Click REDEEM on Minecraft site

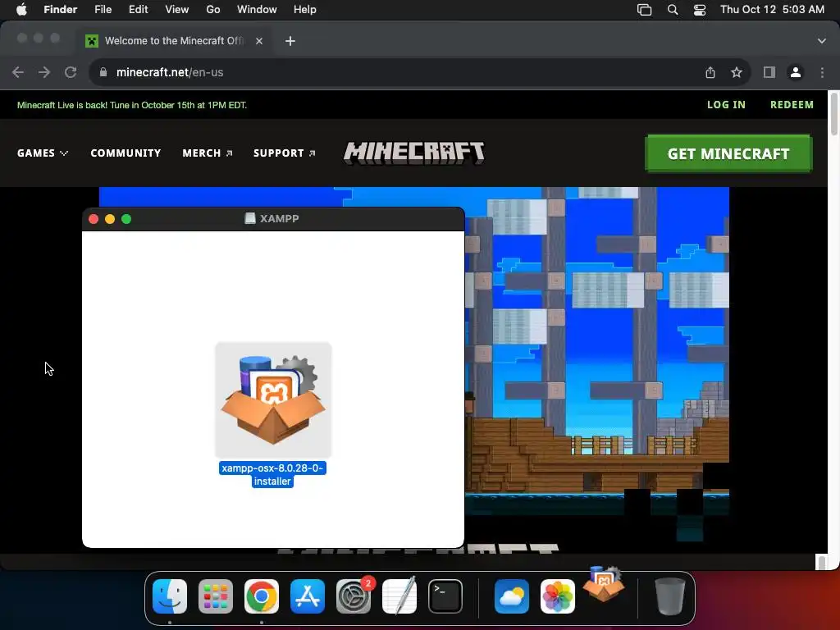tap(792, 105)
